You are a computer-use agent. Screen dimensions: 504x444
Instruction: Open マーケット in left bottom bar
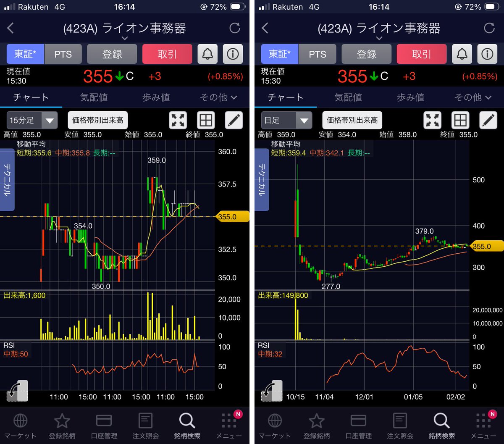(x=21, y=426)
